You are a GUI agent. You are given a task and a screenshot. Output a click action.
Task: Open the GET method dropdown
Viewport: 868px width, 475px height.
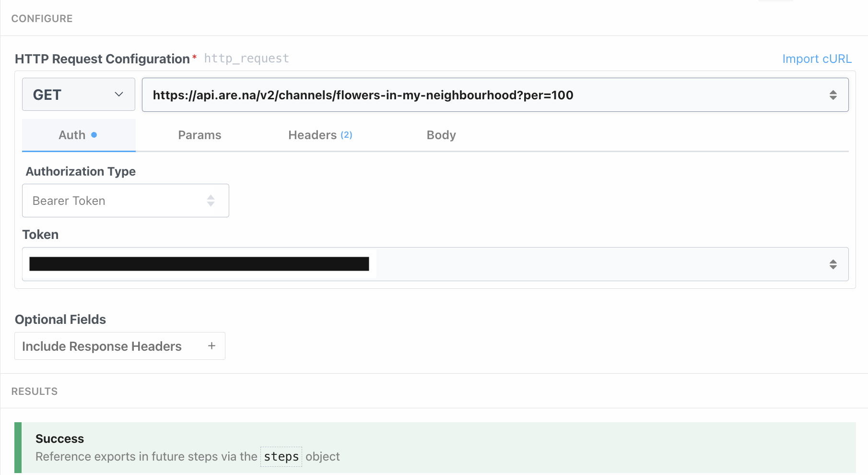(78, 94)
